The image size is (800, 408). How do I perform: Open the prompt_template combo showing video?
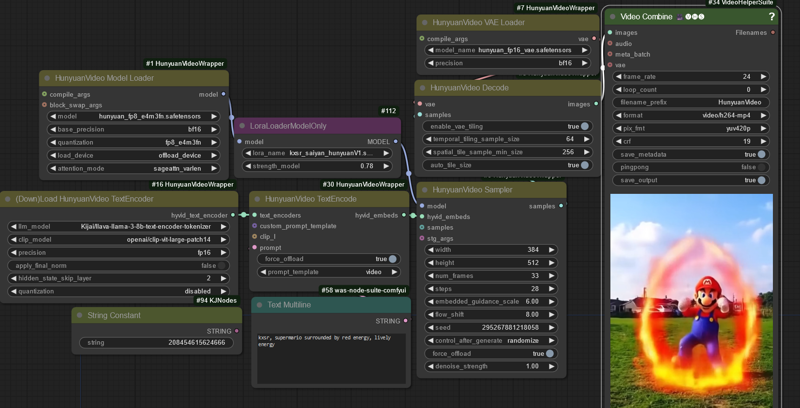(x=329, y=272)
